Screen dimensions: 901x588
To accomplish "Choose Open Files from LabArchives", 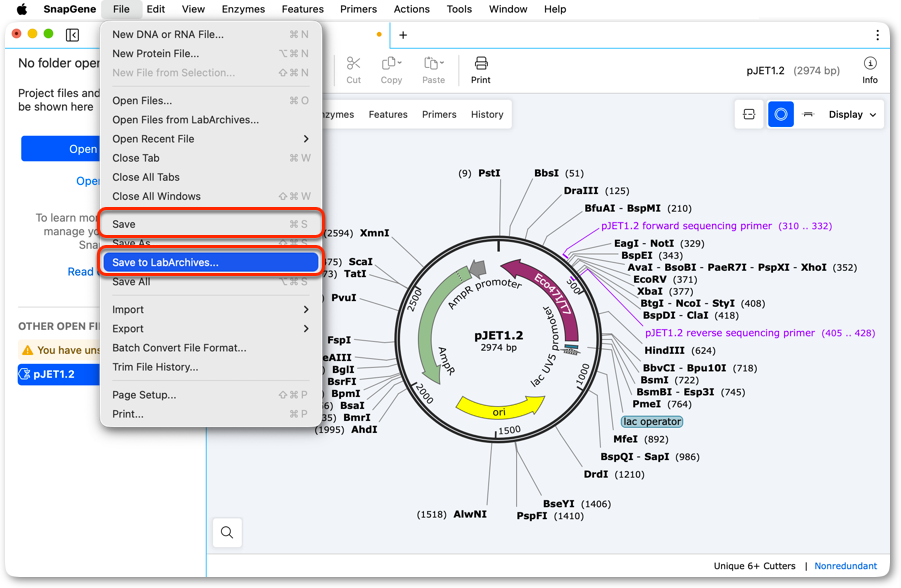I will point(210,120).
